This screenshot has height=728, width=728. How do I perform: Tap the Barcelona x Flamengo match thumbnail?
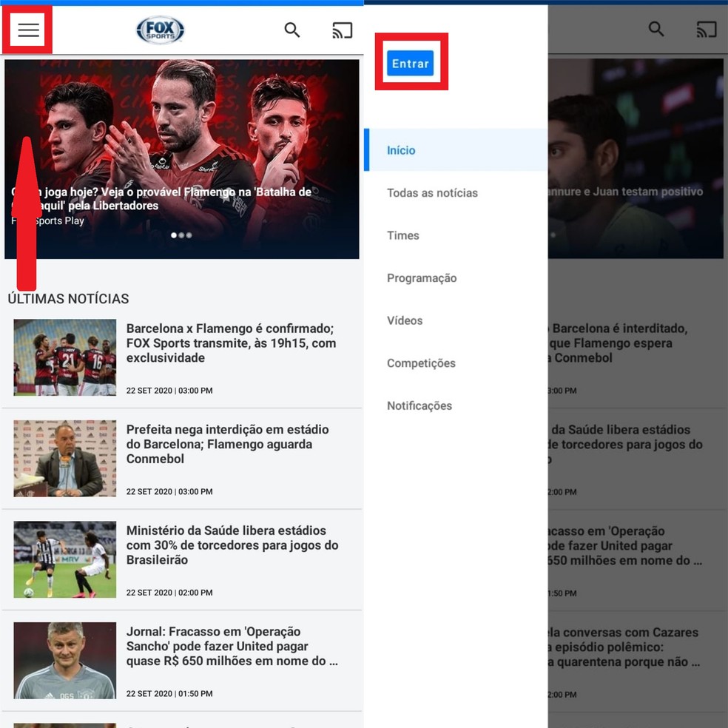(x=65, y=357)
